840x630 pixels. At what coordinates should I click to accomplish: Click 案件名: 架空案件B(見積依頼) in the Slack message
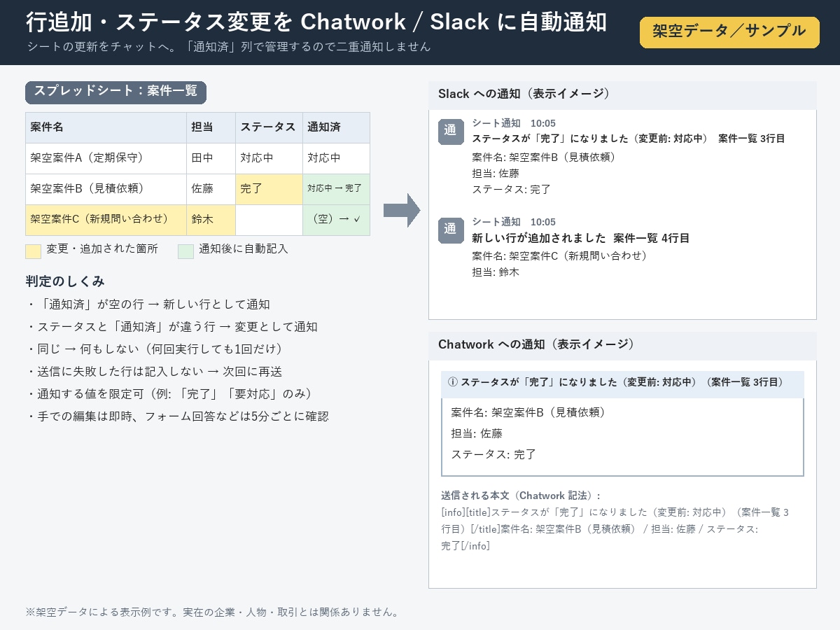pyautogui.click(x=544, y=157)
